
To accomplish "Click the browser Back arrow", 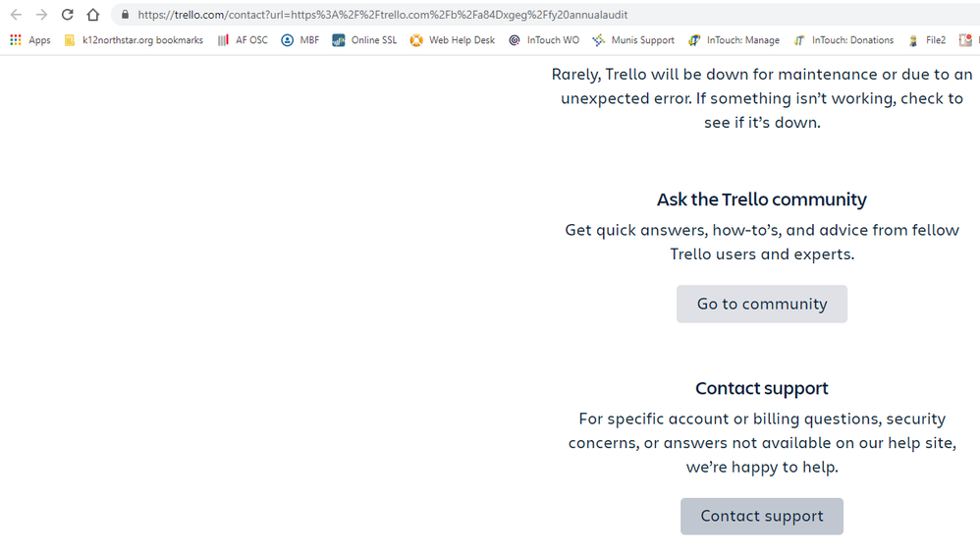I will (x=16, y=15).
